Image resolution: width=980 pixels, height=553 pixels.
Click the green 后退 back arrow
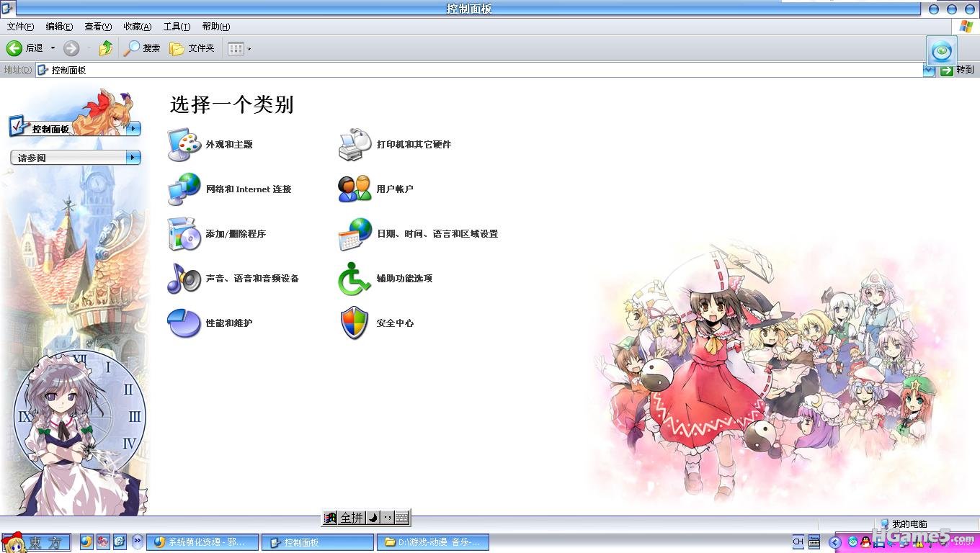tap(14, 48)
